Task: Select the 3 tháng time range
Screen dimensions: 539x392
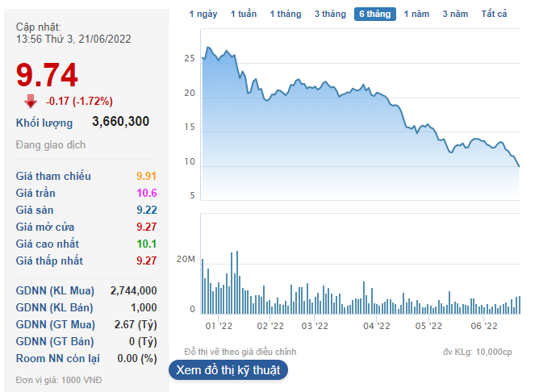Action: pos(330,14)
